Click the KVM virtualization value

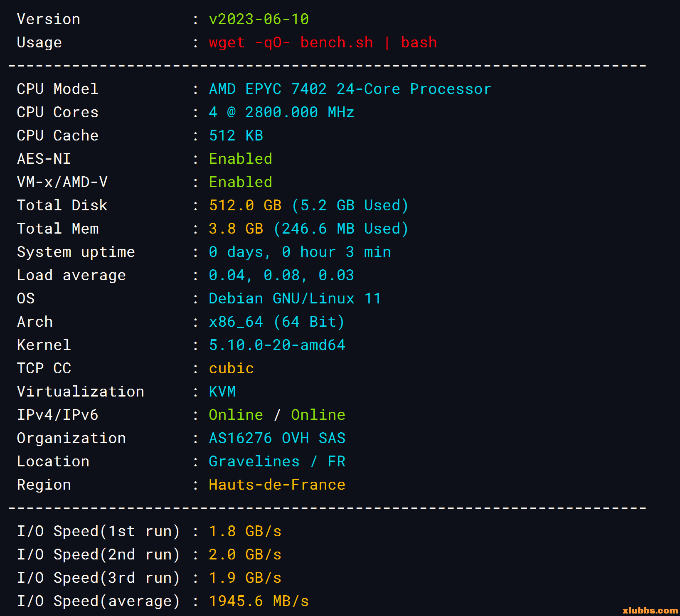222,392
